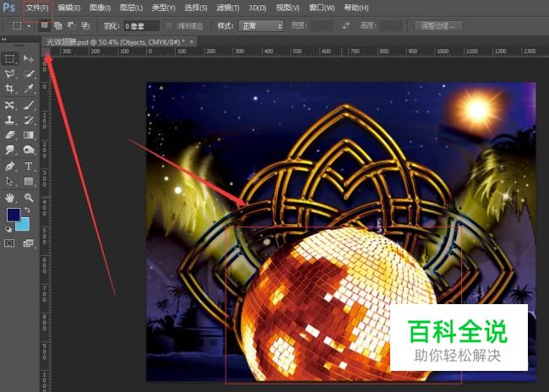This screenshot has height=392, width=549.
Task: Open the marquee tool preset picker arrow
Action: pyautogui.click(x=29, y=26)
